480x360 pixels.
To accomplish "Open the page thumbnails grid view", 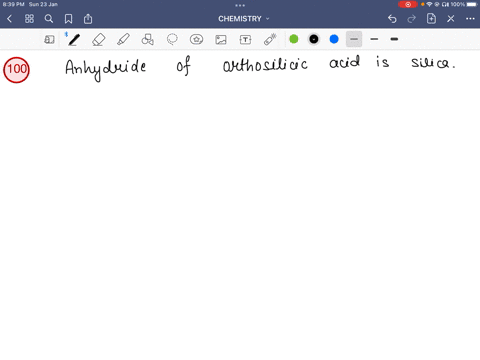I will coord(29,19).
